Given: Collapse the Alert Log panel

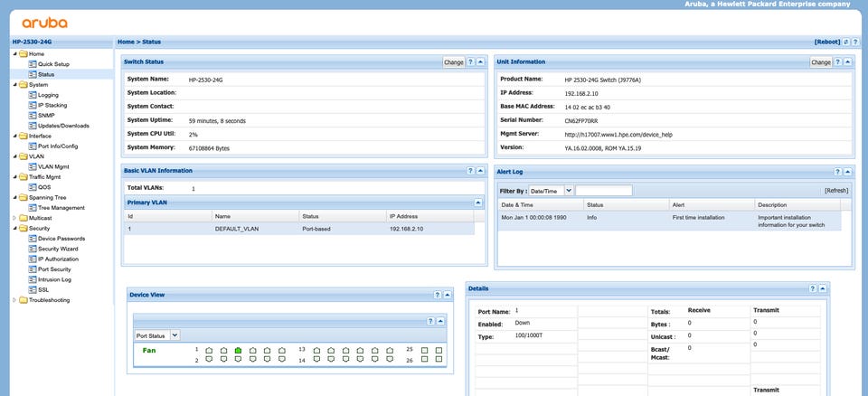Looking at the screenshot, I should [x=848, y=171].
